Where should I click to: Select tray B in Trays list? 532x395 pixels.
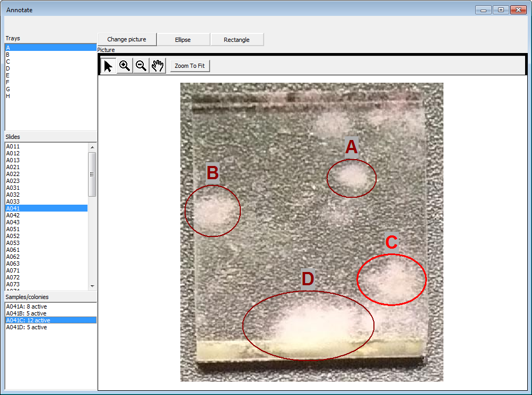point(50,55)
